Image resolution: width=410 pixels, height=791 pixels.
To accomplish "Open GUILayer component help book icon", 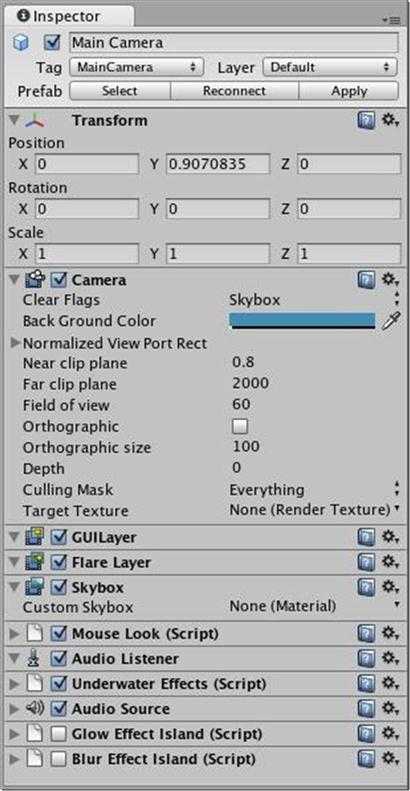I will 367,538.
